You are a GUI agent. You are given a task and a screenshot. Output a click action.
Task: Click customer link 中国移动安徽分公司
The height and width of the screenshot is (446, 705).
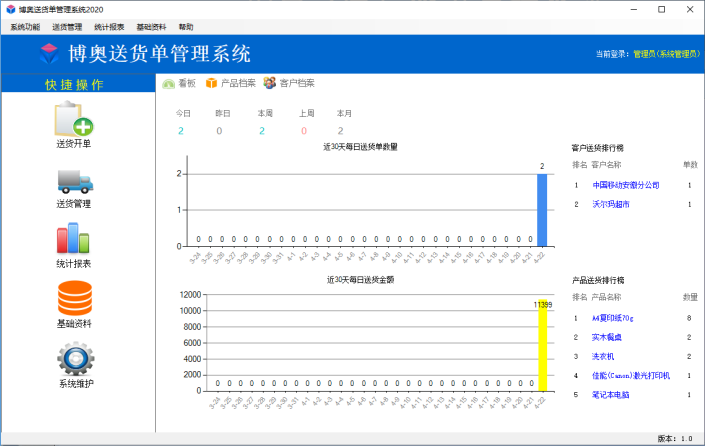(x=626, y=185)
